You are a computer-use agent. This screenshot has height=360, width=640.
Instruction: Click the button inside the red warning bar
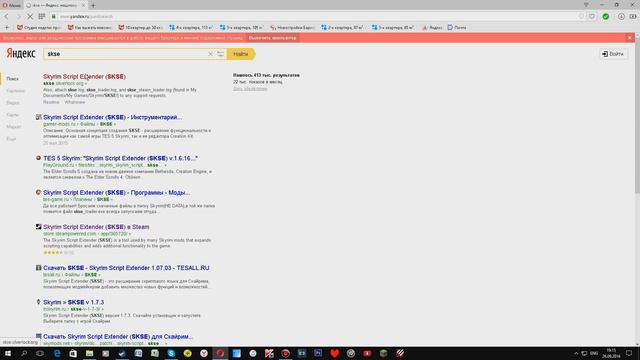272,38
